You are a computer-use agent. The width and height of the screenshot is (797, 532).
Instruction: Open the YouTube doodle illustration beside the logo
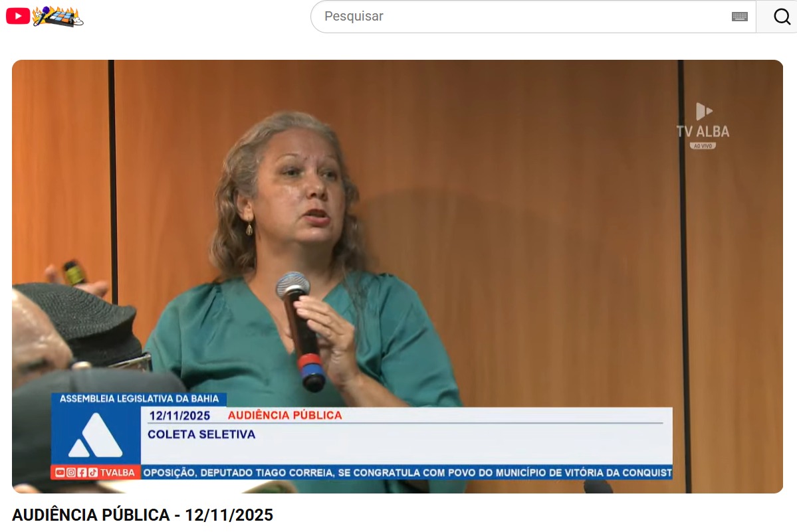pos(58,17)
